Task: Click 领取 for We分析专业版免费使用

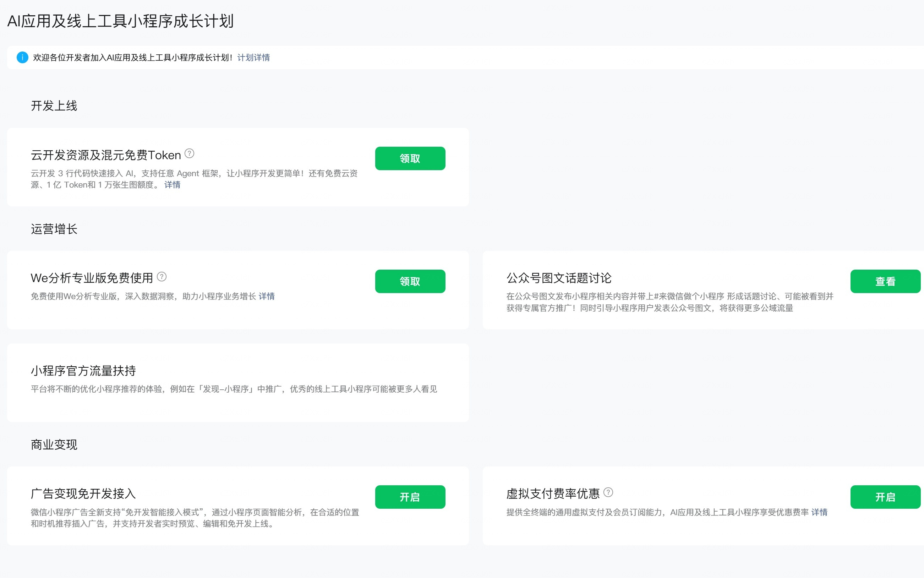Action: click(x=410, y=281)
